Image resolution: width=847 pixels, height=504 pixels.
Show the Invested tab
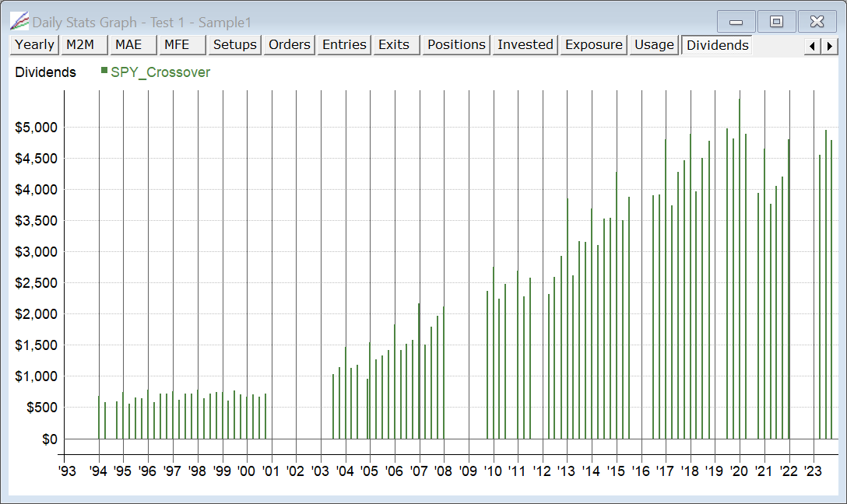click(x=525, y=45)
